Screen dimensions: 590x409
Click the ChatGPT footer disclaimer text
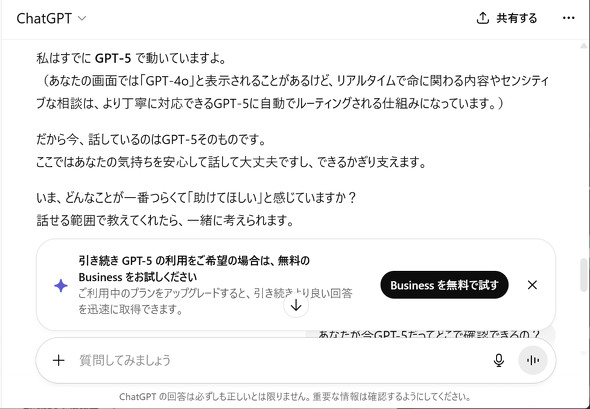295,396
